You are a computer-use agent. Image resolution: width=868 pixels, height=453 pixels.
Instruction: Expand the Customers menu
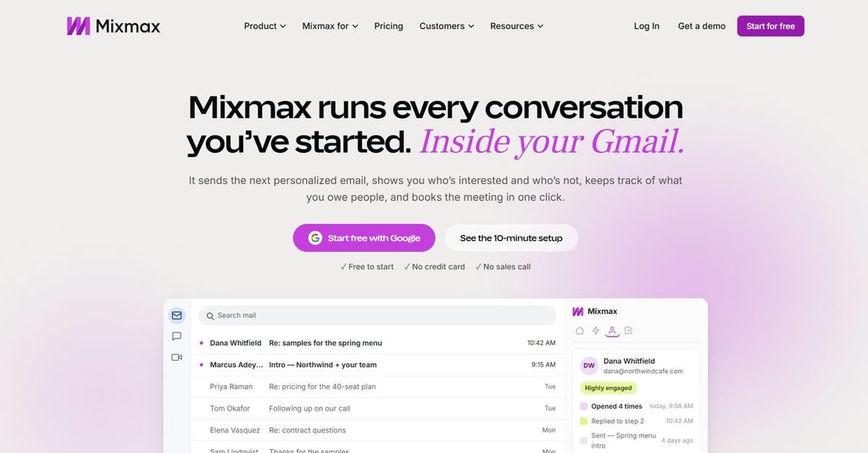tap(447, 26)
